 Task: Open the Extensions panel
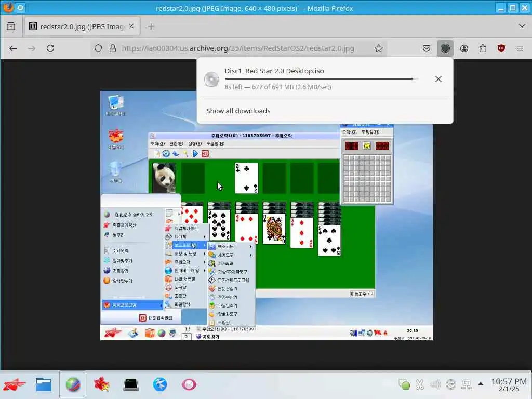[x=483, y=48]
